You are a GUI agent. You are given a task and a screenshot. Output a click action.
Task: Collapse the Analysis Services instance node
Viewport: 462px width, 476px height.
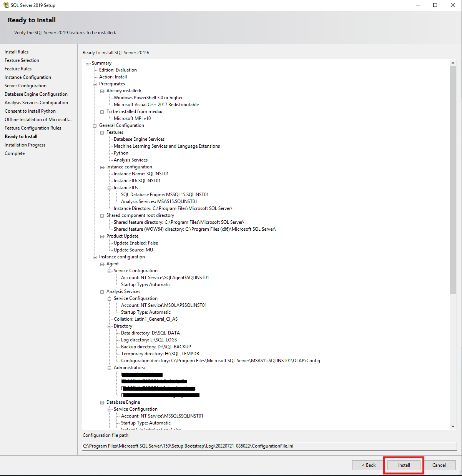point(102,291)
